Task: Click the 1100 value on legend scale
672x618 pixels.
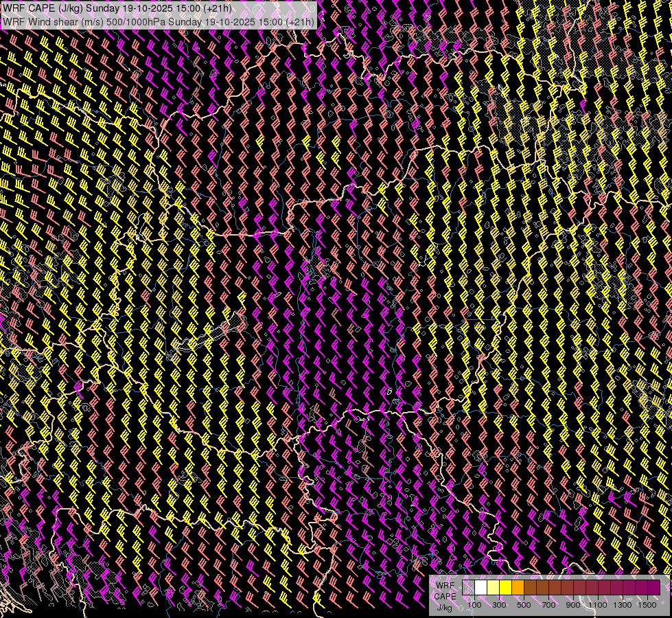Action: (x=598, y=605)
